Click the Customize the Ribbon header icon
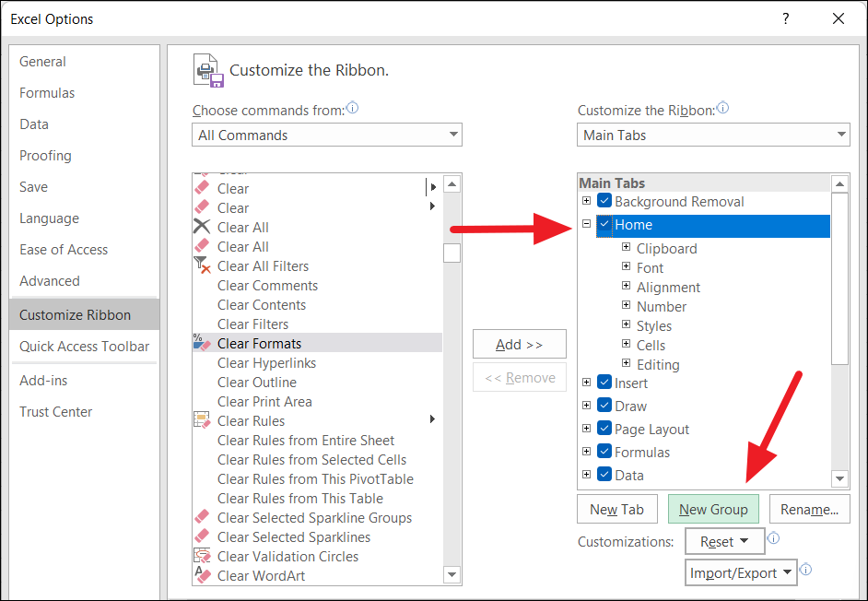 pos(208,70)
